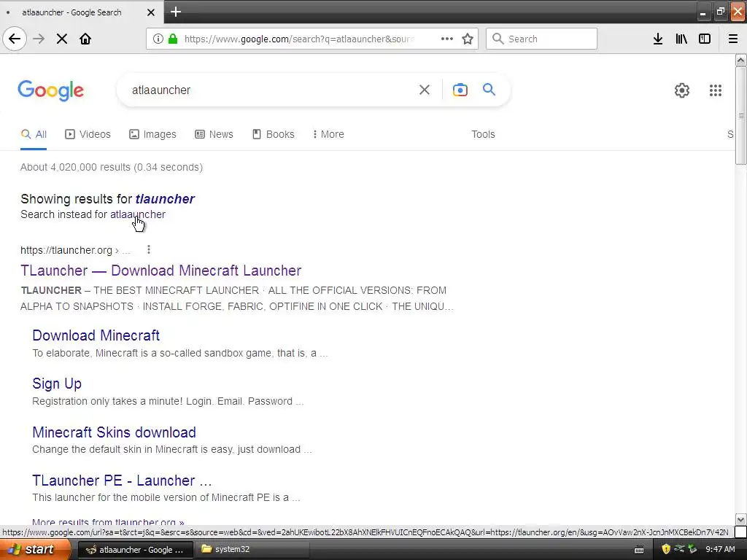Click the on-screen keyboard tray icon

pos(639,550)
